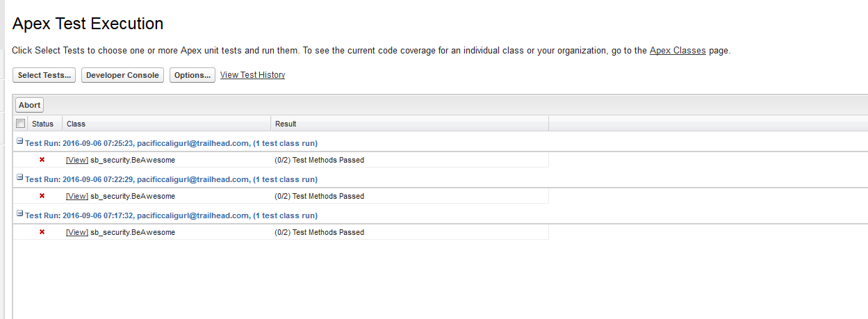Open the Developer Console
Viewport: 868px width, 319px height.
click(122, 75)
